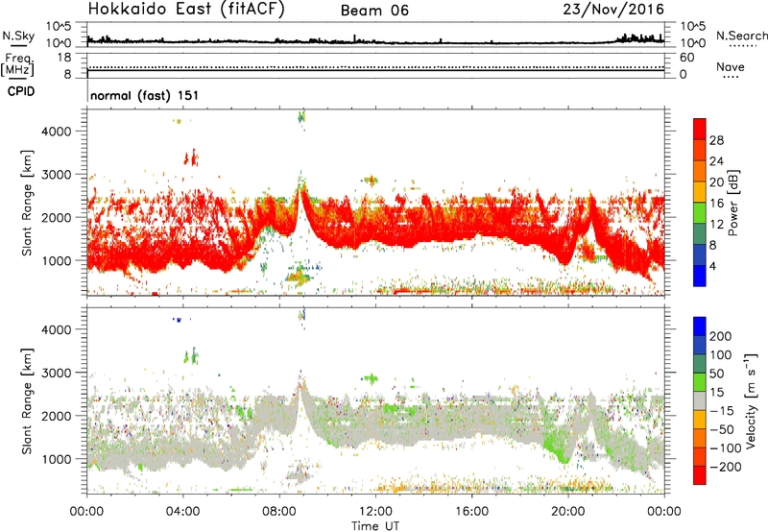Click gray Velocity segment between 15 and -15
Image resolution: width=768 pixels, height=532 pixels.
pyautogui.click(x=700, y=400)
